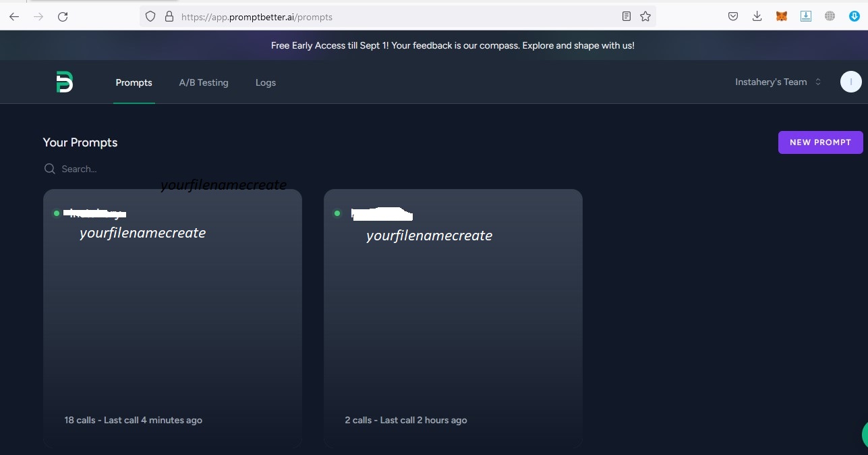Image resolution: width=868 pixels, height=455 pixels.
Task: Open the Pocket save icon
Action: pyautogui.click(x=733, y=17)
